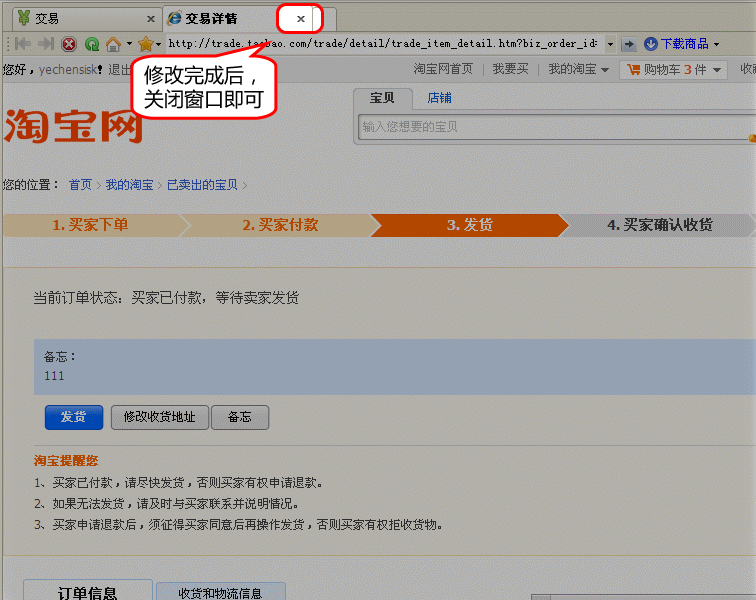This screenshot has height=600, width=756.
Task: Click the yen icon on 交易 tab
Action: pyautogui.click(x=24, y=18)
